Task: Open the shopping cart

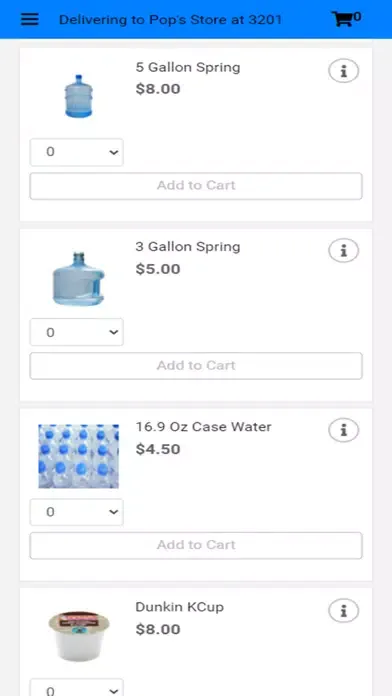Action: pyautogui.click(x=346, y=19)
